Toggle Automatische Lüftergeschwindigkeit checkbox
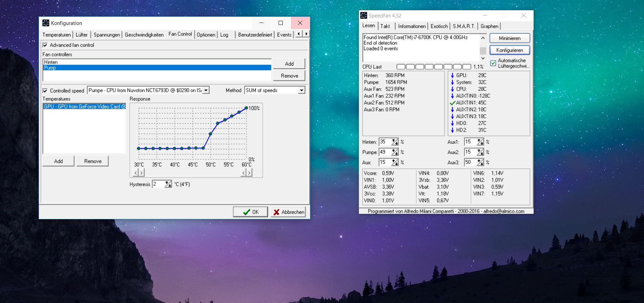This screenshot has width=644, height=303. 493,63
